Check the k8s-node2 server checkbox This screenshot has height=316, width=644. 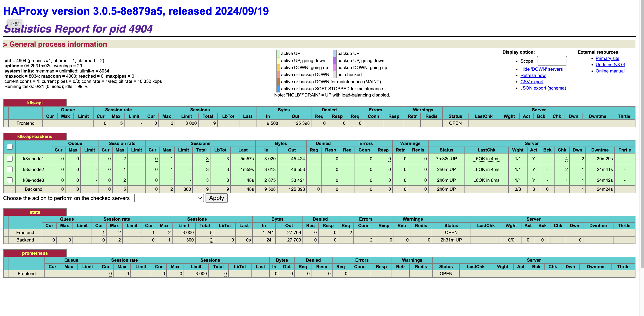pos(9,169)
